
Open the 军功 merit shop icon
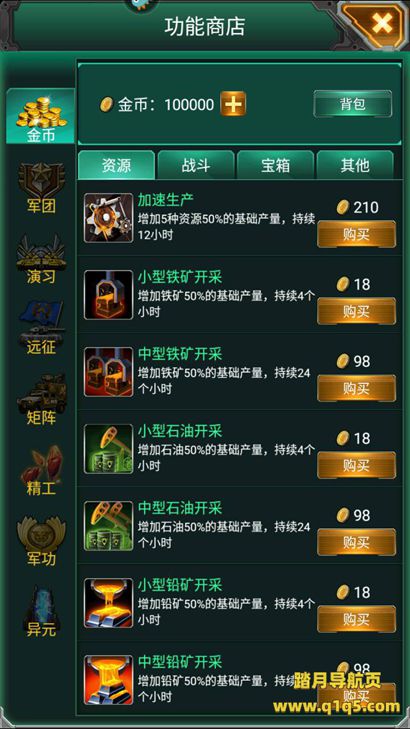(x=41, y=541)
